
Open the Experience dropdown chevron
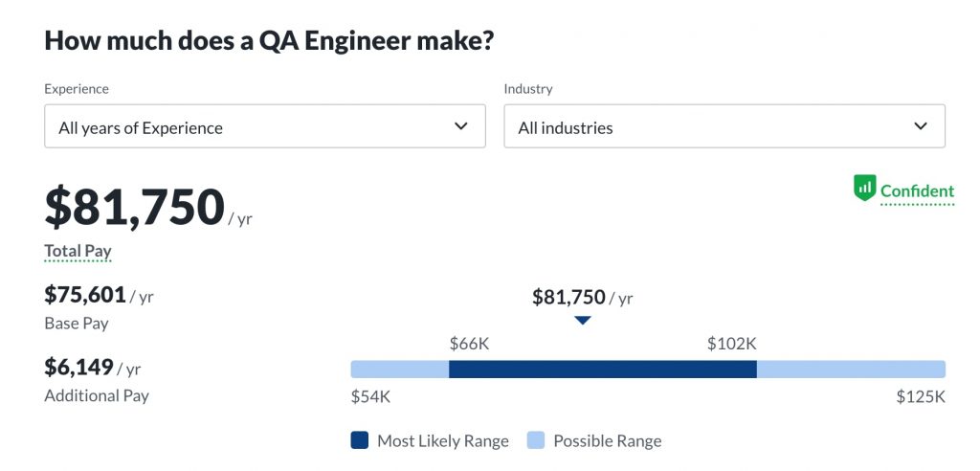click(x=461, y=126)
